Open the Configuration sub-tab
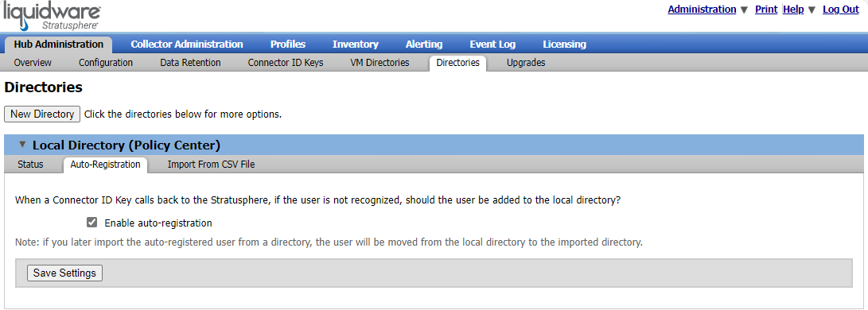Screen dimensions: 868x310 click(106, 63)
